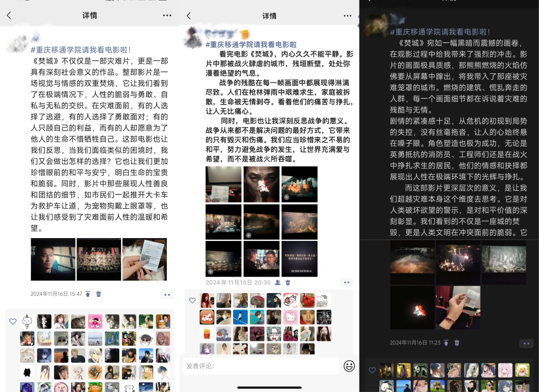Tap back arrow in middle panel header
The height and width of the screenshot is (392, 539).
[x=189, y=16]
